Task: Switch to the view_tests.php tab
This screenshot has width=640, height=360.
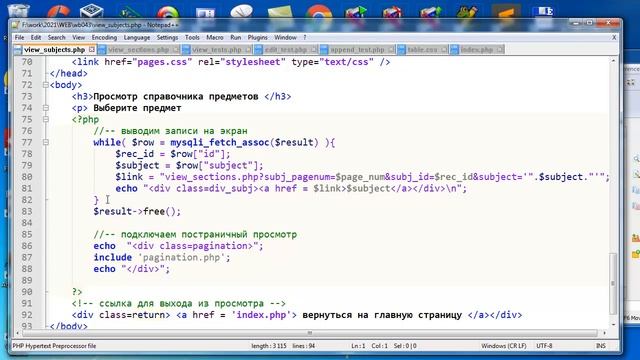Action: [217, 49]
